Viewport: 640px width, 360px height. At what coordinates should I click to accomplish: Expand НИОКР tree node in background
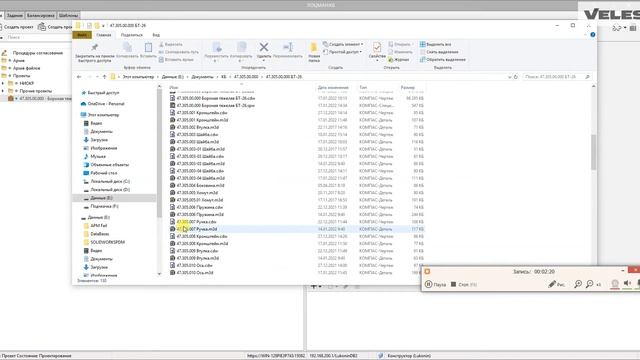point(2,83)
